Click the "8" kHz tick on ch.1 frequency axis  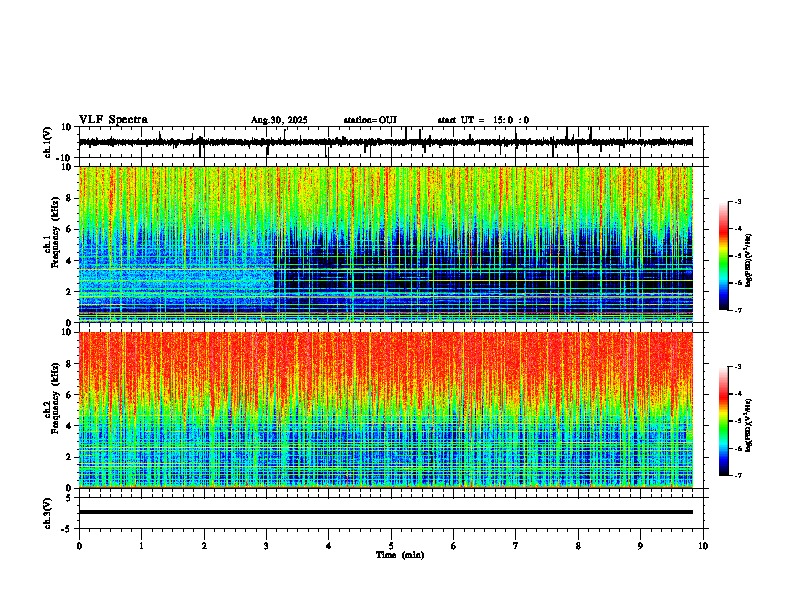pyautogui.click(x=69, y=198)
